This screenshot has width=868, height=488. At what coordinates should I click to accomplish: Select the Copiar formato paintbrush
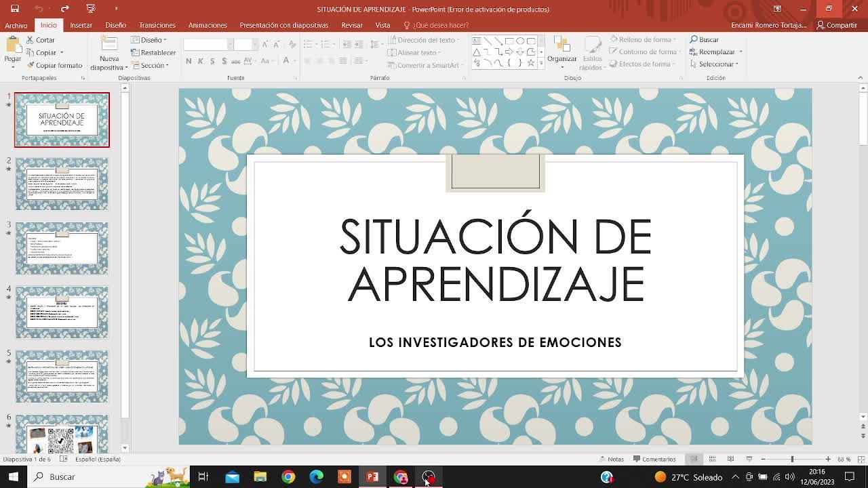(54, 65)
